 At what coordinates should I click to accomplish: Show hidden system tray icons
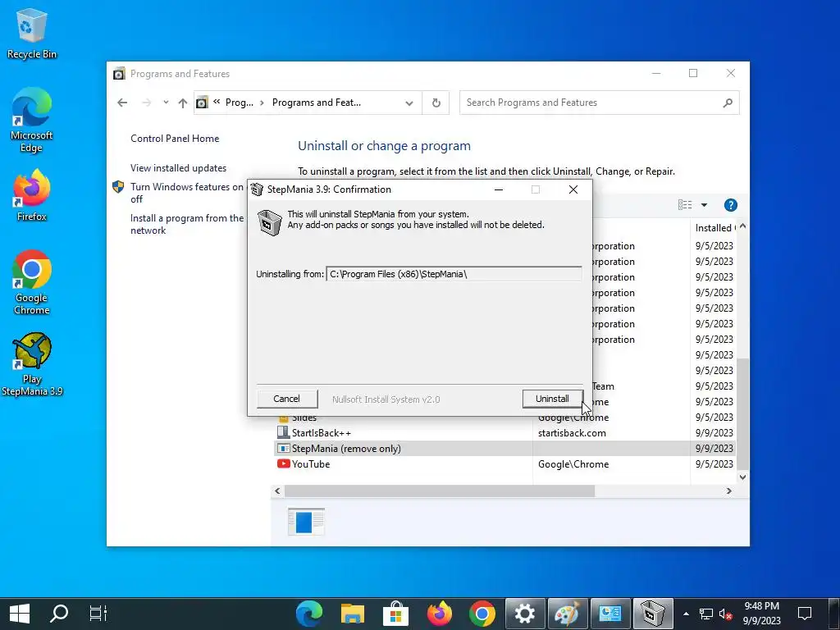687,614
